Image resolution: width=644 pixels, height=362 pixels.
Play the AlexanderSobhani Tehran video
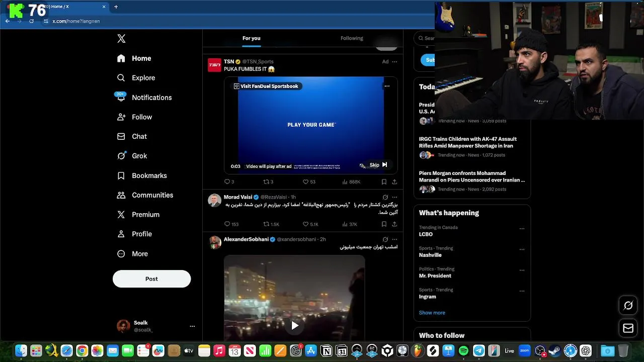(294, 326)
